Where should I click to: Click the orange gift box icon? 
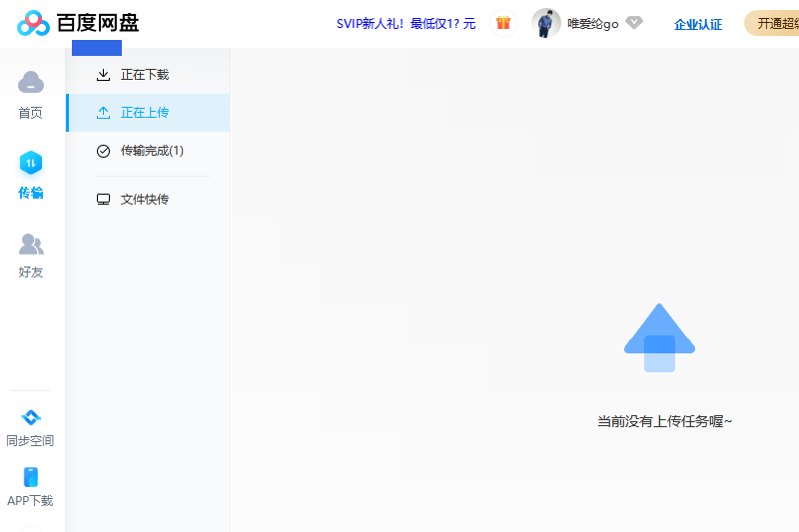tap(503, 23)
